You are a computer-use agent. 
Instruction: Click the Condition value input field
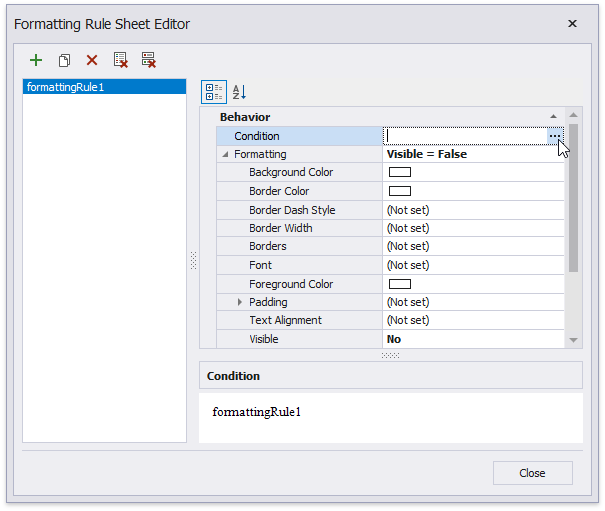tap(465, 136)
